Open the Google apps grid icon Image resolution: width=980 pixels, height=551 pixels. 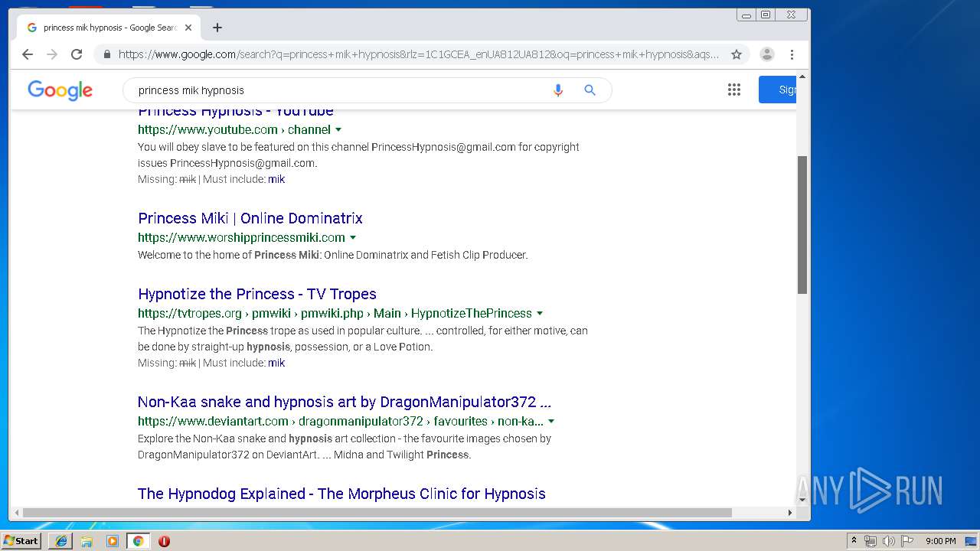tap(734, 90)
